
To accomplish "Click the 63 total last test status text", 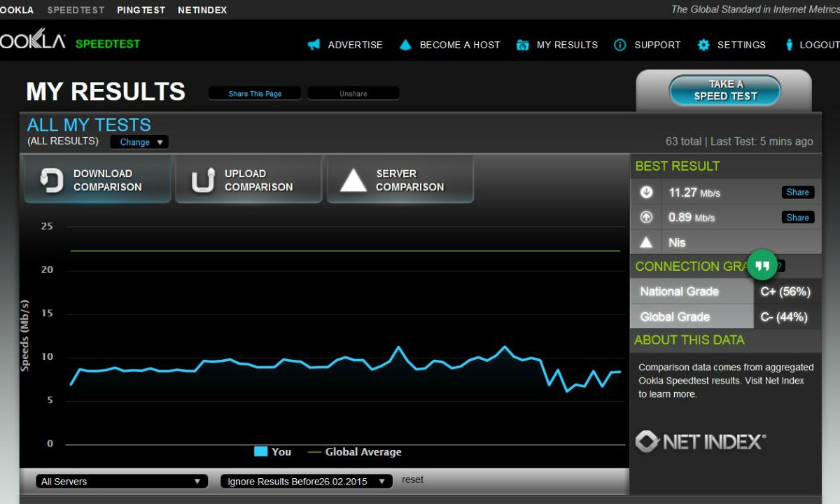I will coord(739,141).
